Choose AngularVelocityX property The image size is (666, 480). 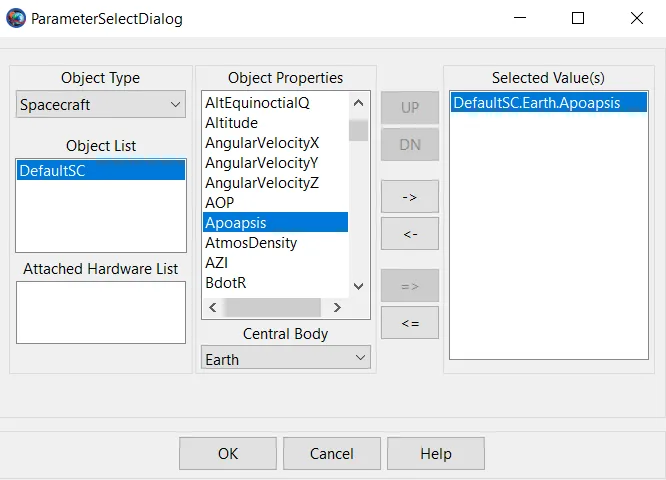pyautogui.click(x=262, y=142)
